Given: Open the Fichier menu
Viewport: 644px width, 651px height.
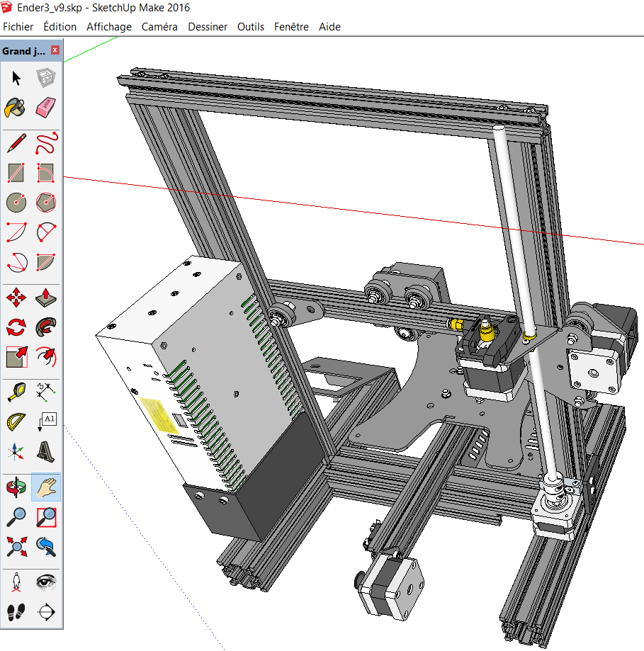Looking at the screenshot, I should (18, 27).
